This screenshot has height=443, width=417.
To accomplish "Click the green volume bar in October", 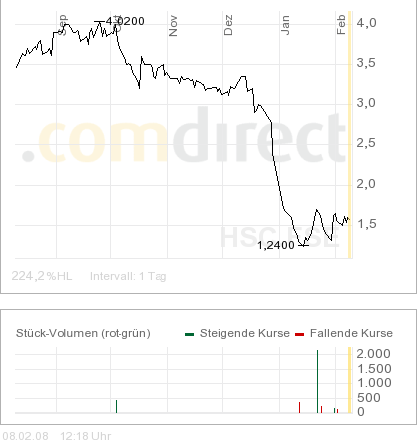I will (x=116, y=406).
